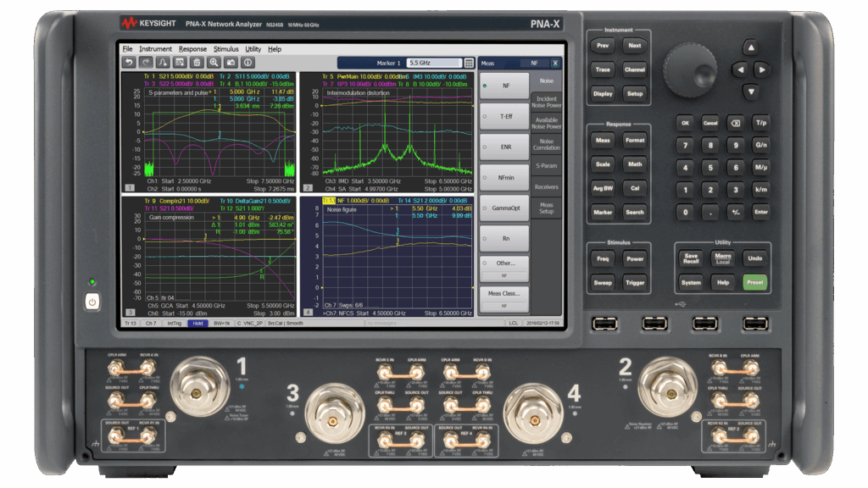Open the Instrument menu
The height and width of the screenshot is (488, 868).
coord(156,48)
